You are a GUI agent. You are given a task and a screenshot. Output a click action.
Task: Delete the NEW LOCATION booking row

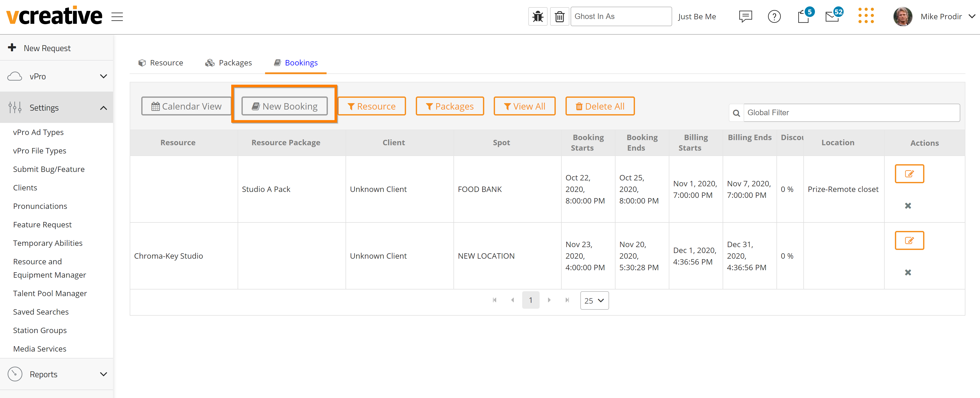[x=908, y=272]
